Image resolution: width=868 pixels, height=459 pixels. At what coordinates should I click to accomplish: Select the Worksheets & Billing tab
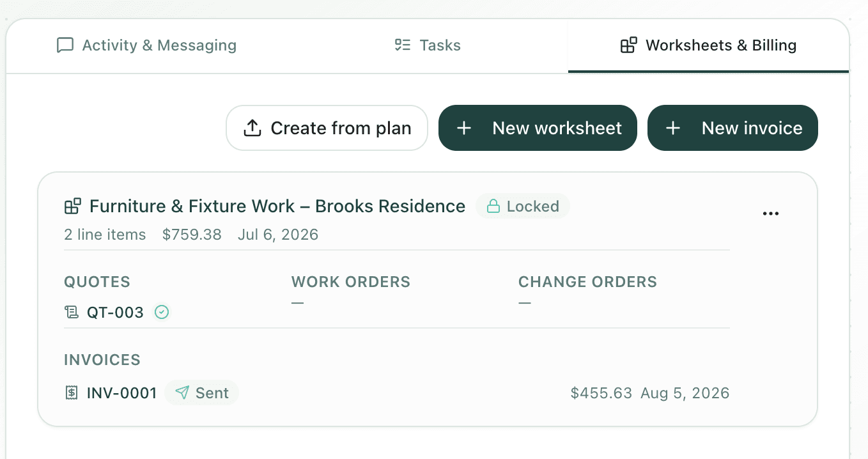pos(708,46)
